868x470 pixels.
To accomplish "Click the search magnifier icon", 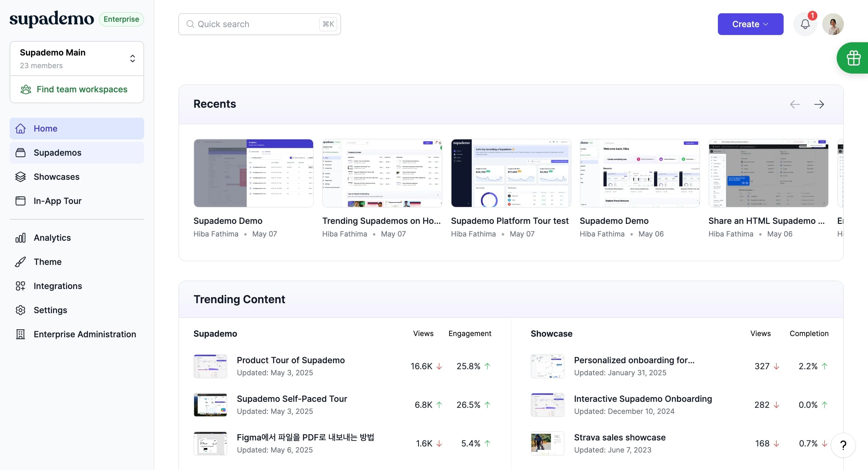I will pyautogui.click(x=190, y=24).
